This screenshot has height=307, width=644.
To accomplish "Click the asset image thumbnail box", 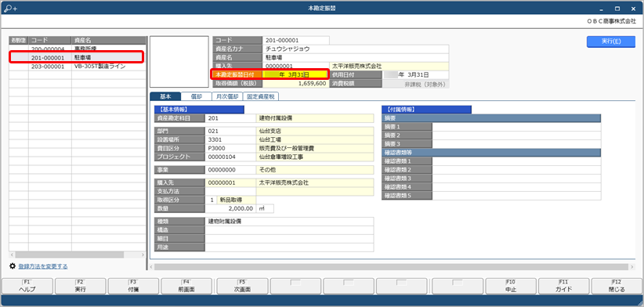I will coord(179,62).
